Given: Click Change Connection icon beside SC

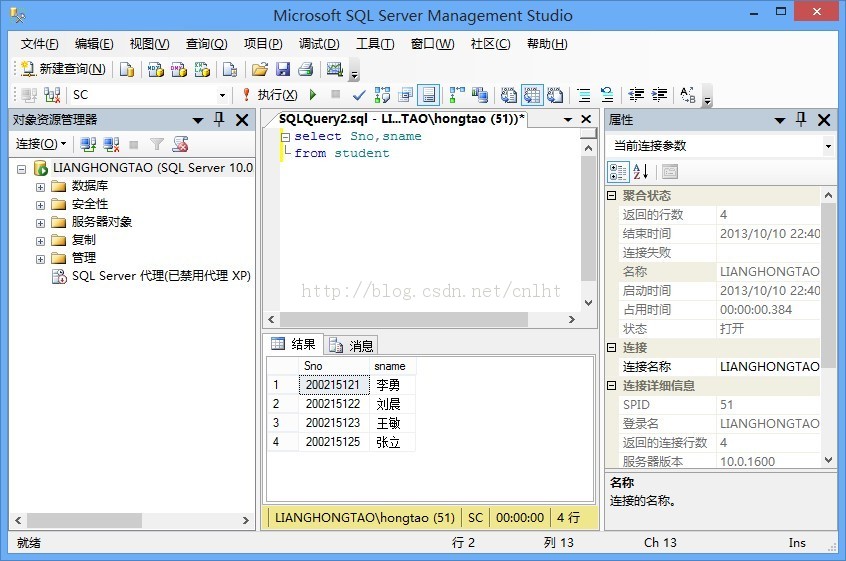Looking at the screenshot, I should [x=52, y=95].
